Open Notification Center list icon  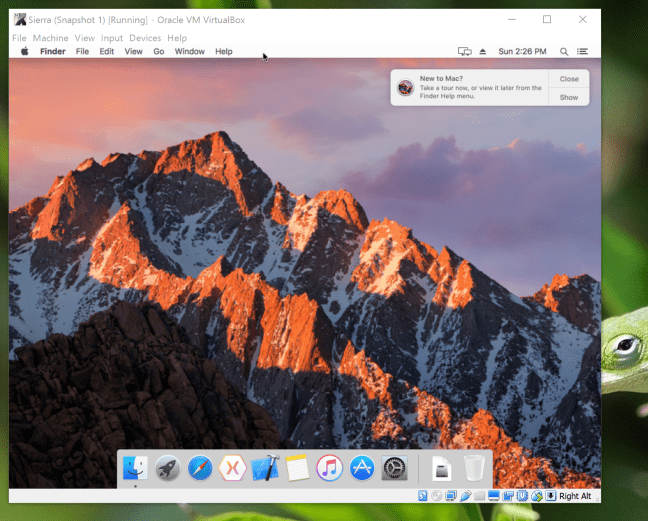point(583,51)
